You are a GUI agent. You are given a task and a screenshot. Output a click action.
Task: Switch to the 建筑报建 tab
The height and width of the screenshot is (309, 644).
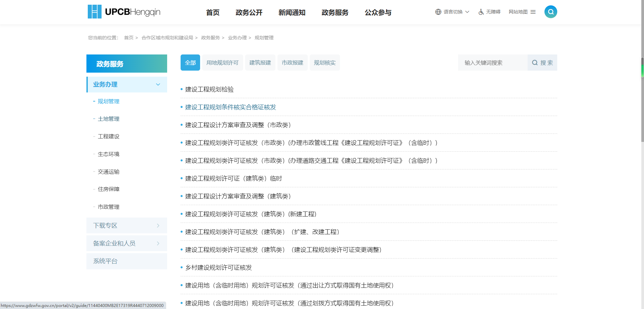click(260, 63)
